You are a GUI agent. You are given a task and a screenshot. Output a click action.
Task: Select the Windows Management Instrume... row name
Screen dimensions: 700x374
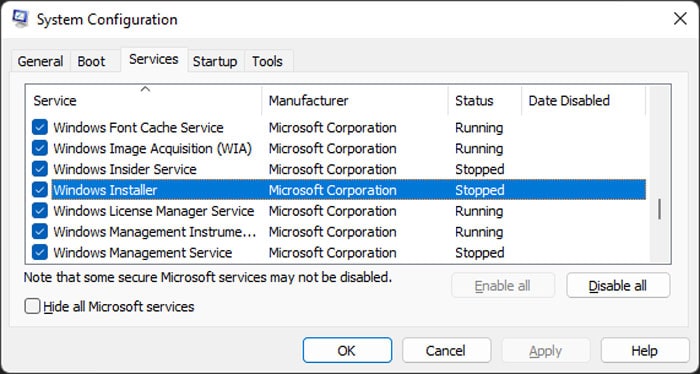(155, 232)
